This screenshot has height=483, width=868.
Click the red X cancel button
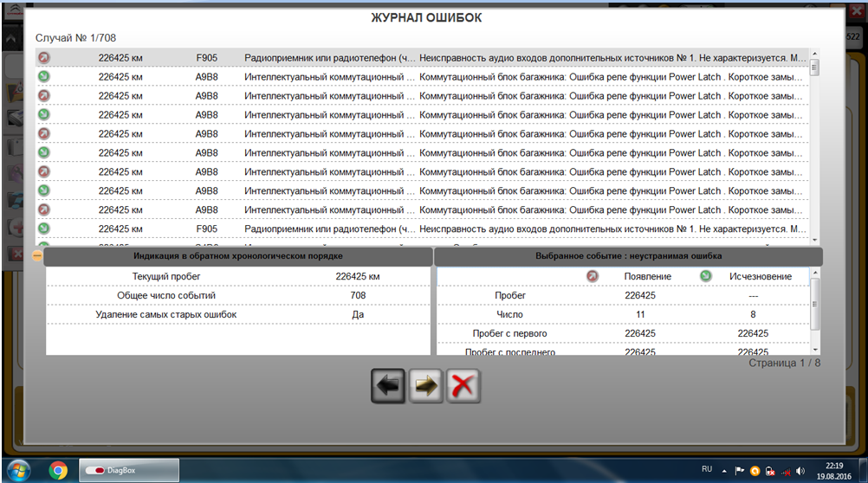click(463, 386)
